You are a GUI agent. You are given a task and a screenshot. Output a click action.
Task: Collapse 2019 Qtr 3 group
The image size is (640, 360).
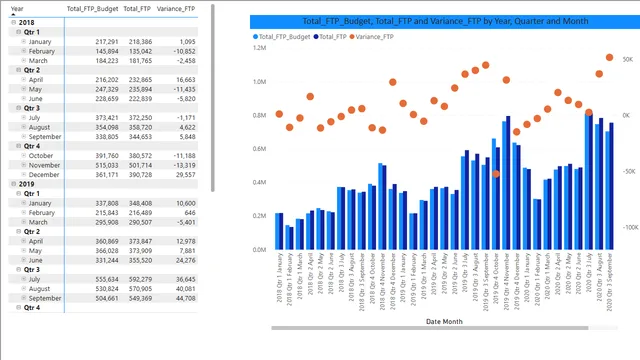18,269
